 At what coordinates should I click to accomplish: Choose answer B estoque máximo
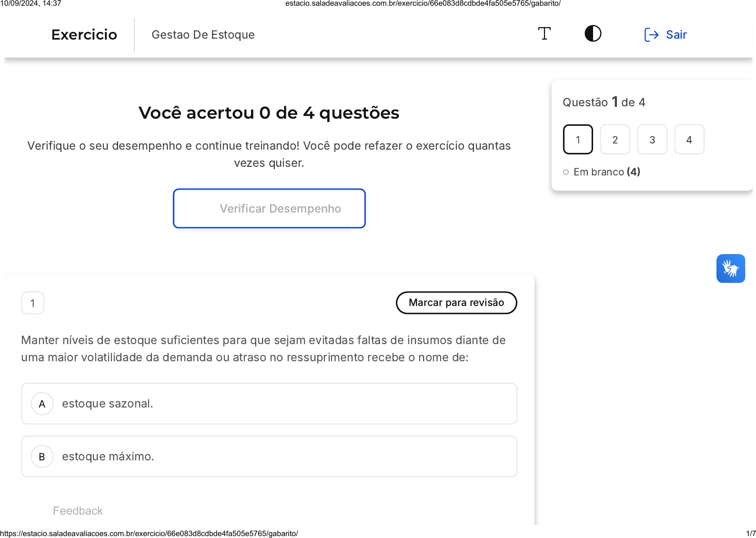point(269,457)
